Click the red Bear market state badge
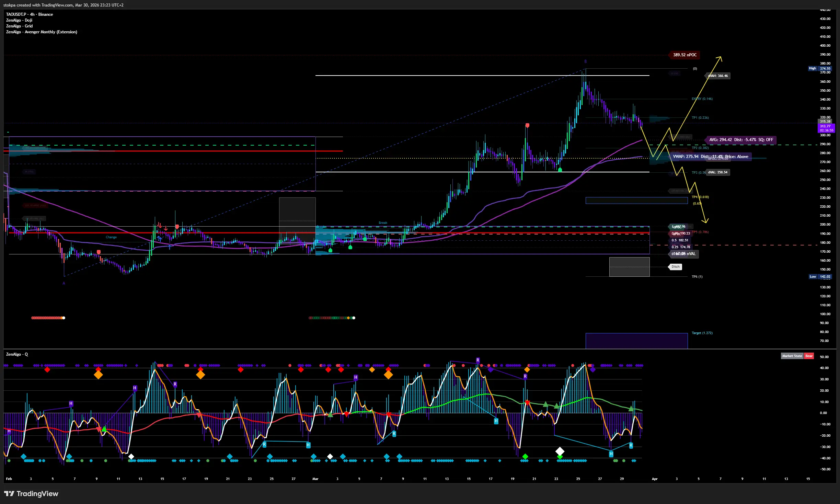Viewport: 840px width, 504px height. [x=809, y=356]
